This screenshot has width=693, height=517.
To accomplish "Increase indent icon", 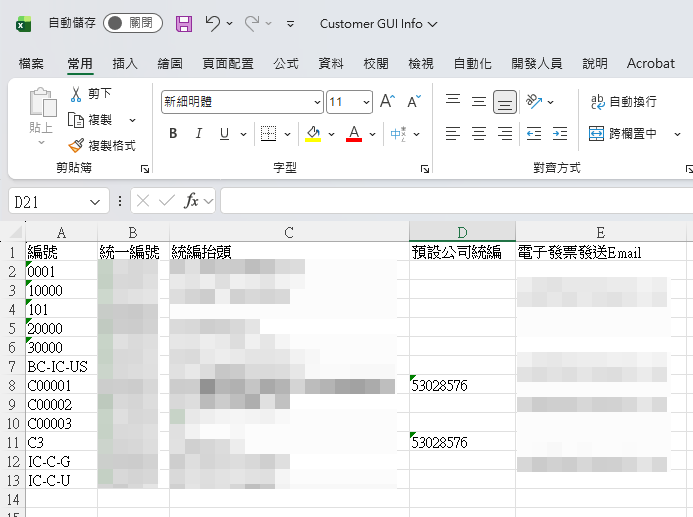I will click(x=560, y=133).
